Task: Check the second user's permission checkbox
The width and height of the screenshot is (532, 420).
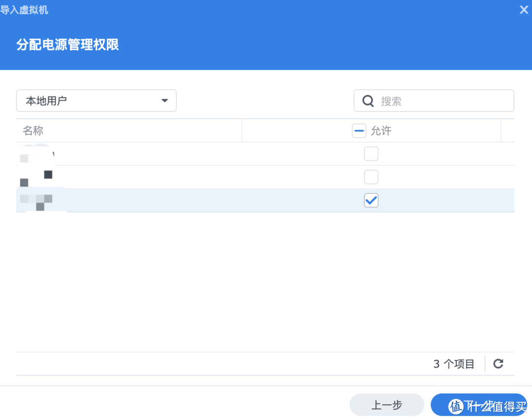Action: pyautogui.click(x=371, y=177)
